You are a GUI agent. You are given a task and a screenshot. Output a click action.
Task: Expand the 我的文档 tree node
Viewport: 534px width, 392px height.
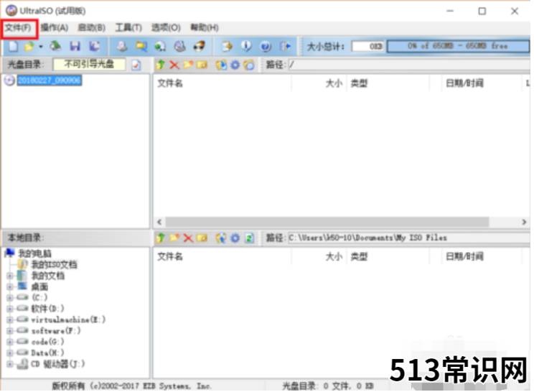[10, 276]
